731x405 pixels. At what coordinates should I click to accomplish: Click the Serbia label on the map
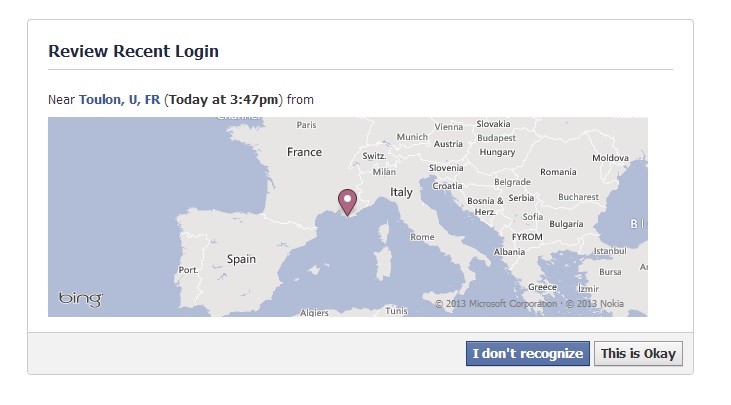pyautogui.click(x=521, y=198)
